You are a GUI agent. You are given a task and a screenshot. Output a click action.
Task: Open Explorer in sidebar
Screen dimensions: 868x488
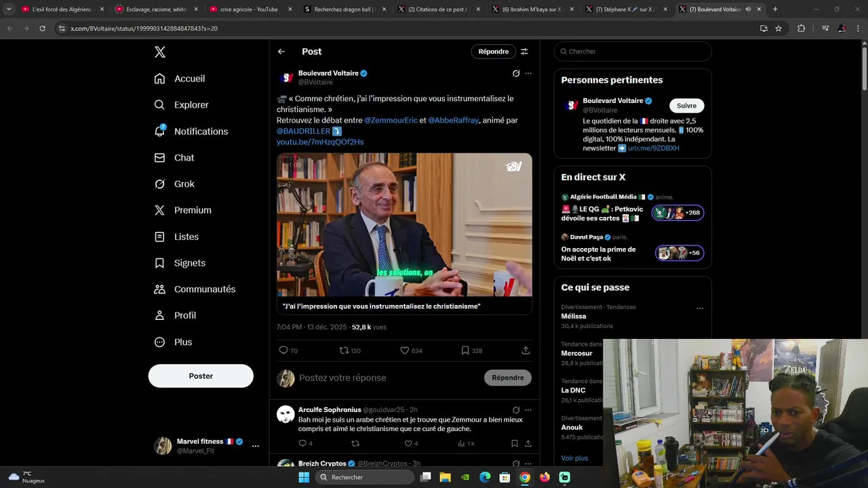(181, 105)
